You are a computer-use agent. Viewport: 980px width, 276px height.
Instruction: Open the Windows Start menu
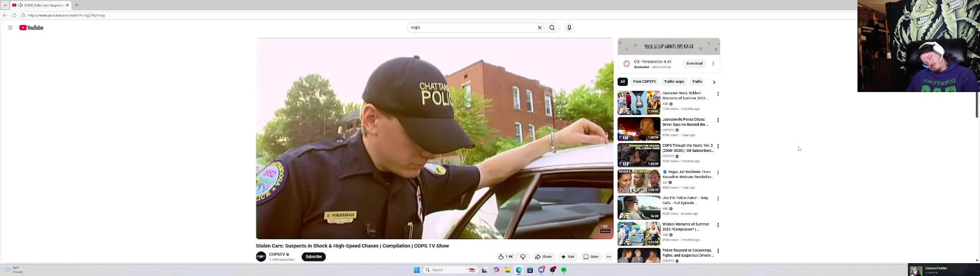(416, 270)
